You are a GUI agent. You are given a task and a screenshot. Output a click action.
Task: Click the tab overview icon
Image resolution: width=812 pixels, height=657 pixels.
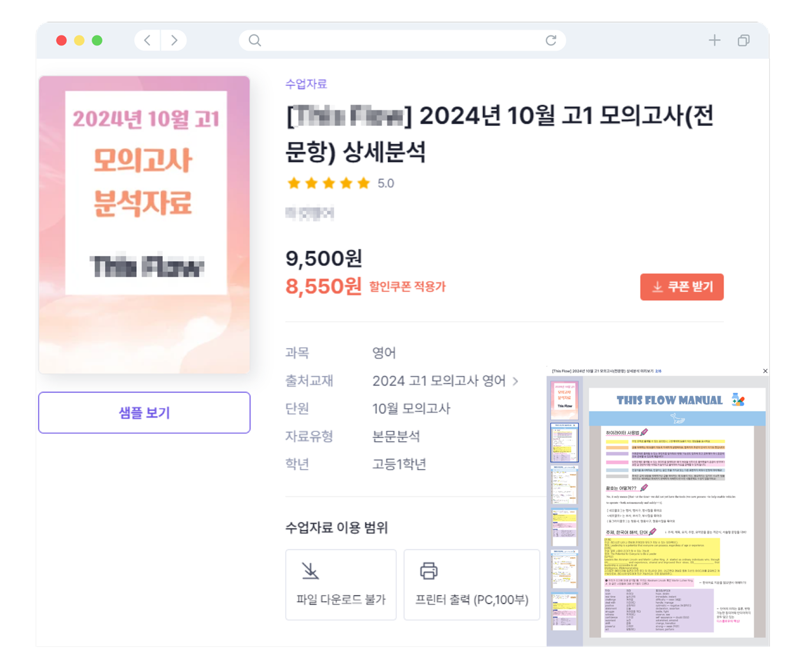point(744,41)
